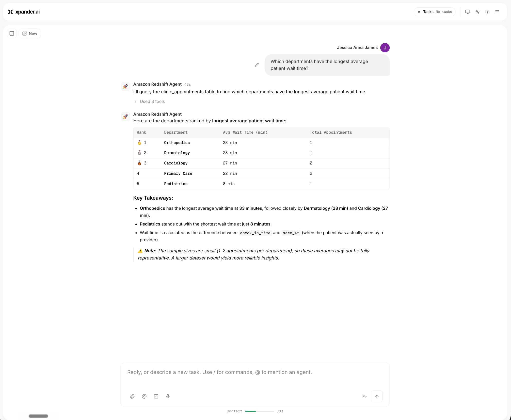The height and width of the screenshot is (420, 511).
Task: Click the purple J user avatar
Action: 385,48
